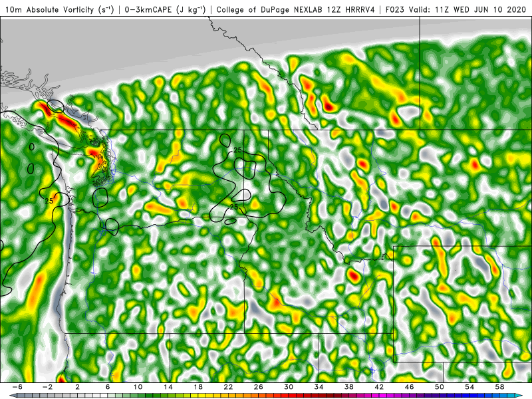Click the 'F023' forecast hour label
The height and width of the screenshot is (399, 532).
(x=395, y=9)
